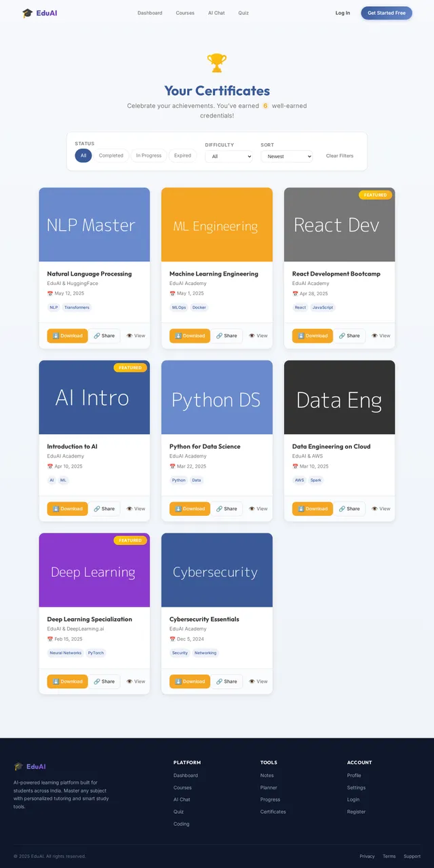The image size is (434, 868).
Task: Open Register link in footer Account
Action: pyautogui.click(x=356, y=812)
